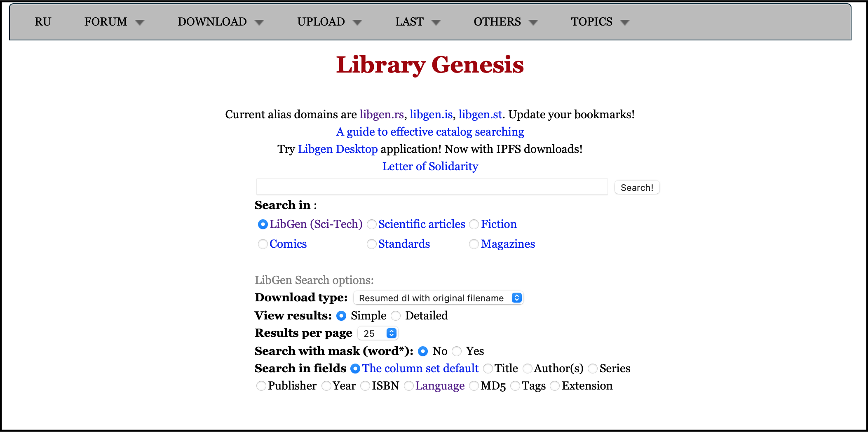Search in the Extension field only

(555, 386)
